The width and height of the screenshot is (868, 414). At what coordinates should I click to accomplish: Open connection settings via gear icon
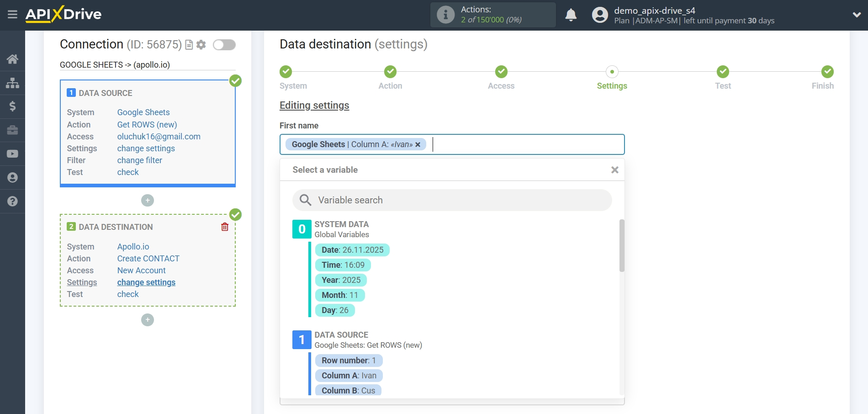point(201,45)
